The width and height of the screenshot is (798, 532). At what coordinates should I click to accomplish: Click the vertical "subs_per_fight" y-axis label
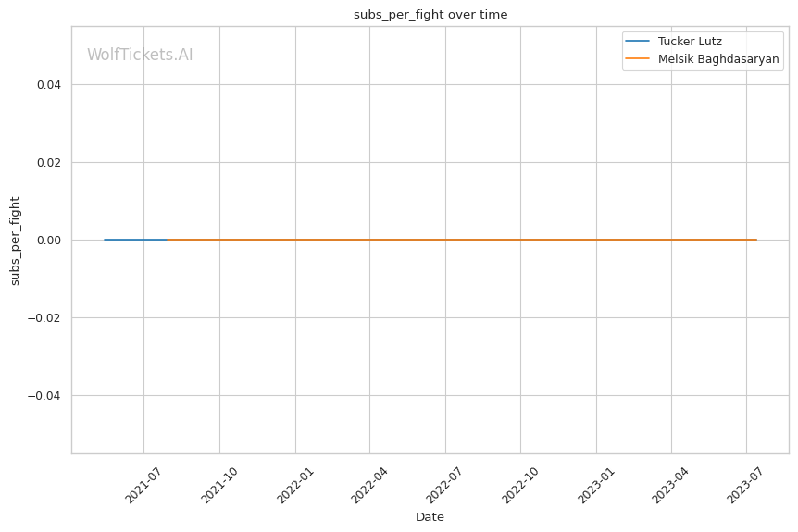click(15, 240)
